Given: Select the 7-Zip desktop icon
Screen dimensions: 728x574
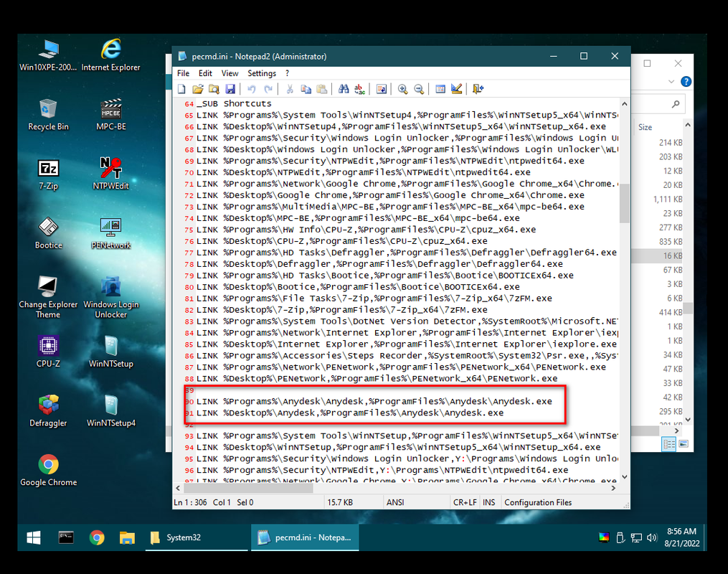Looking at the screenshot, I should tap(48, 174).
